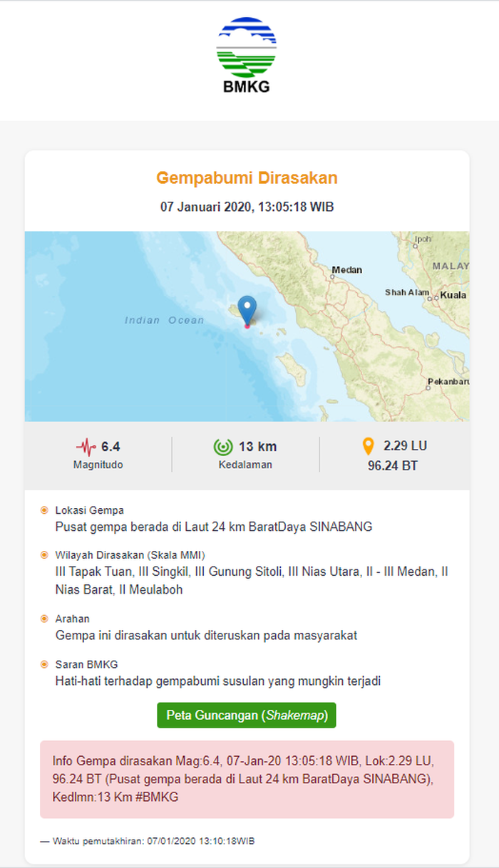The width and height of the screenshot is (499, 868).
Task: Click the green depth circle icon
Action: pyautogui.click(x=223, y=448)
